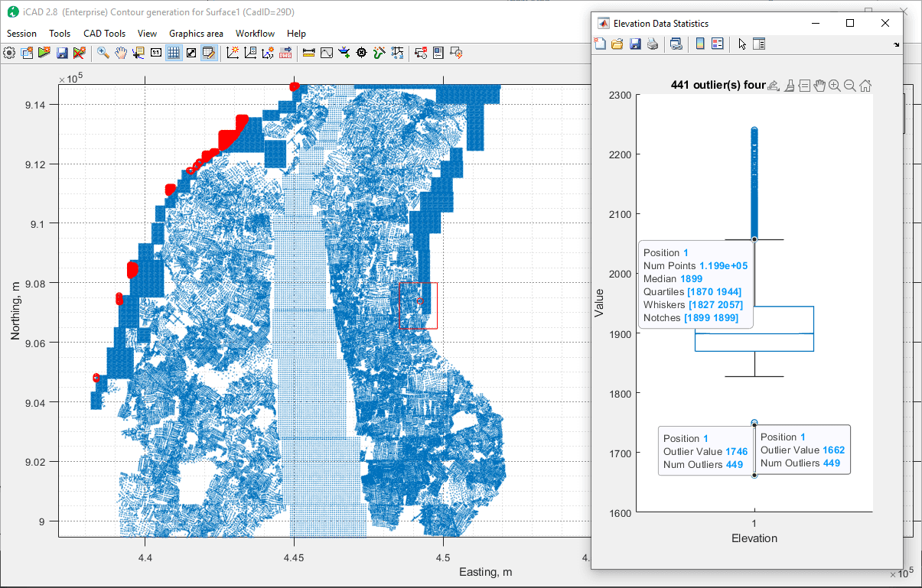The height and width of the screenshot is (588, 922).
Task: Click Zoom In on the boxplot axes toolbar
Action: click(835, 86)
